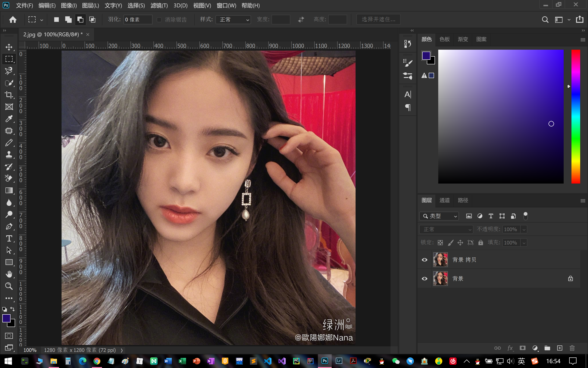
Task: Hide the locked 背景 layer
Action: click(424, 279)
